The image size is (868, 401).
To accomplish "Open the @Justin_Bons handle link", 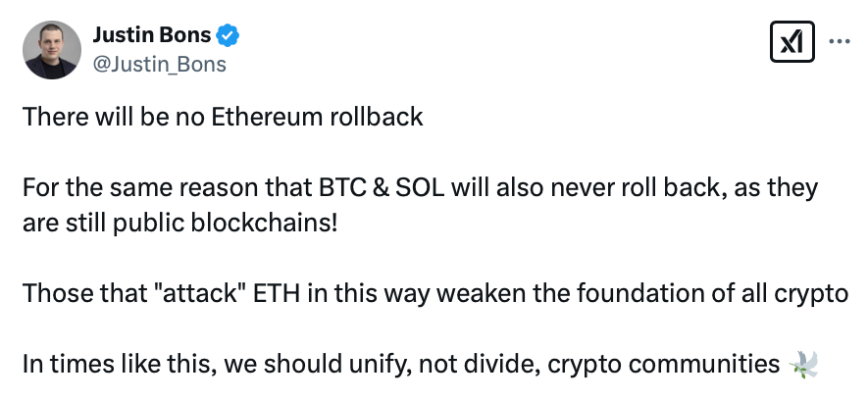I will pos(159,65).
